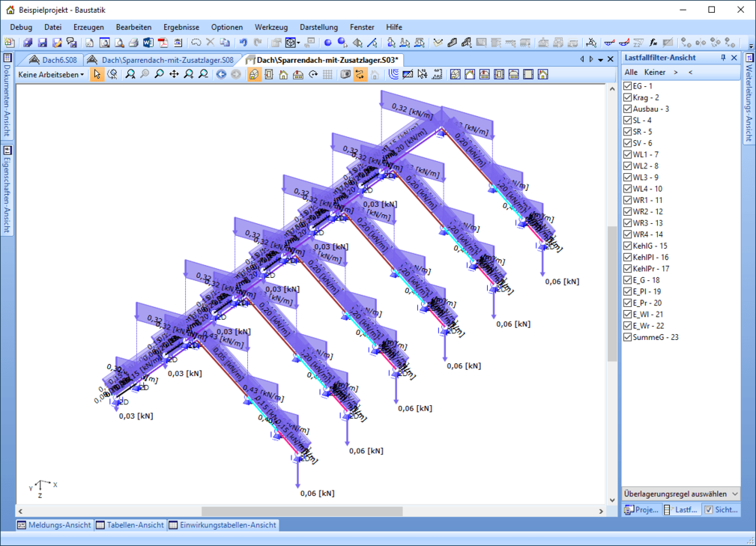
Task: Export to Word document icon
Action: click(x=148, y=43)
